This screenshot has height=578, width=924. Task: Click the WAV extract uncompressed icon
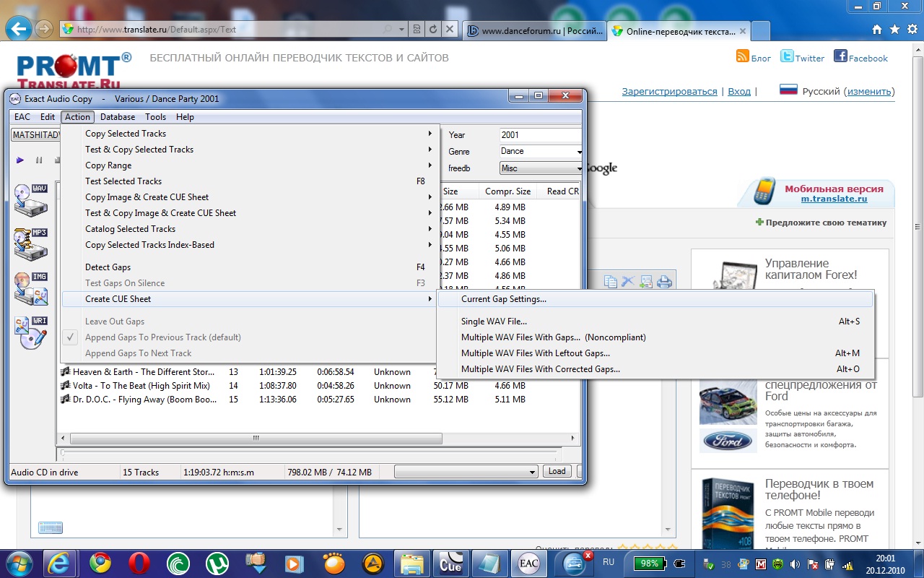tap(31, 200)
